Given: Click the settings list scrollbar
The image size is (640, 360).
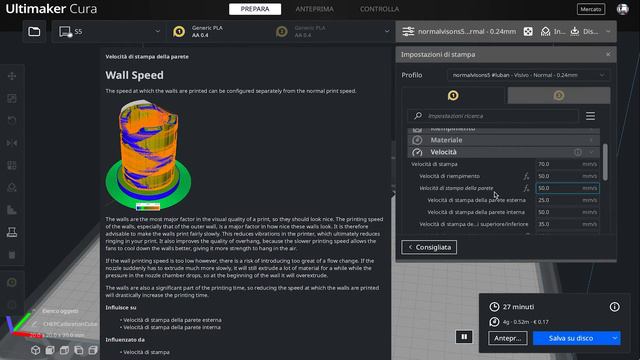Looking at the screenshot, I should click(605, 162).
